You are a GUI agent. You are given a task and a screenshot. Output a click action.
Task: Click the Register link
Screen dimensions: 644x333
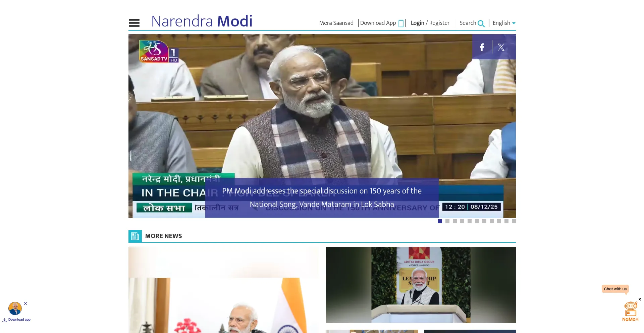pyautogui.click(x=439, y=23)
